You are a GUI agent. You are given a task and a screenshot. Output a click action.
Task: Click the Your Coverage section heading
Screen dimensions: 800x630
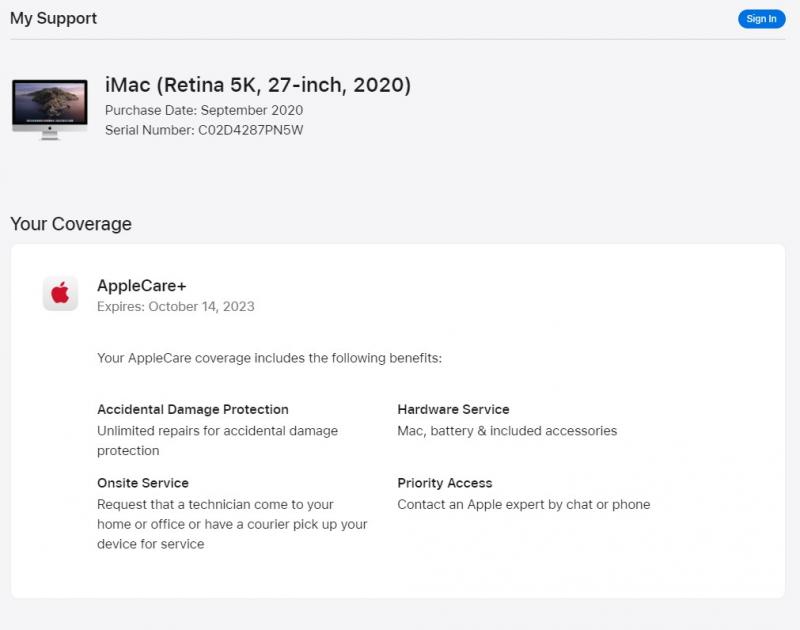[x=71, y=224]
